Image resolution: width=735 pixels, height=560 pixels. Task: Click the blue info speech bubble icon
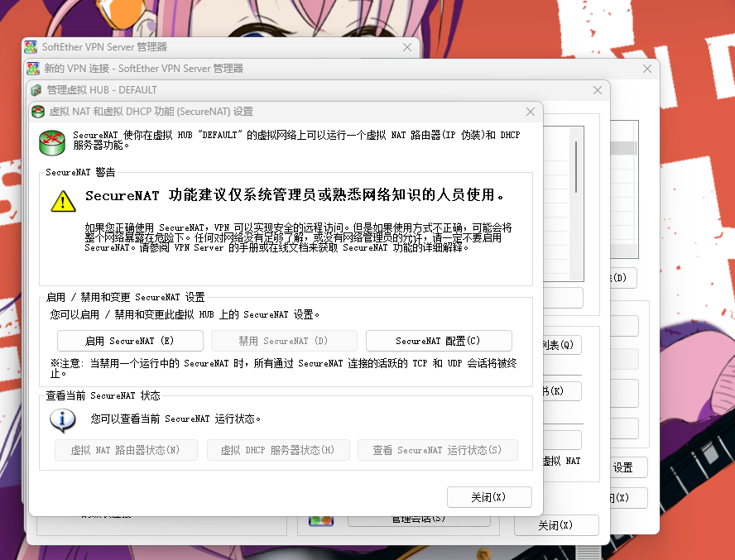point(63,420)
